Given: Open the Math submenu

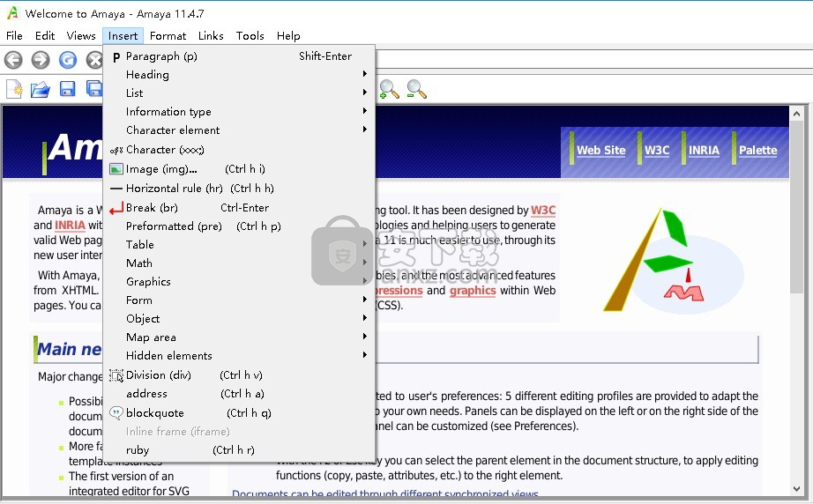Looking at the screenshot, I should 239,263.
